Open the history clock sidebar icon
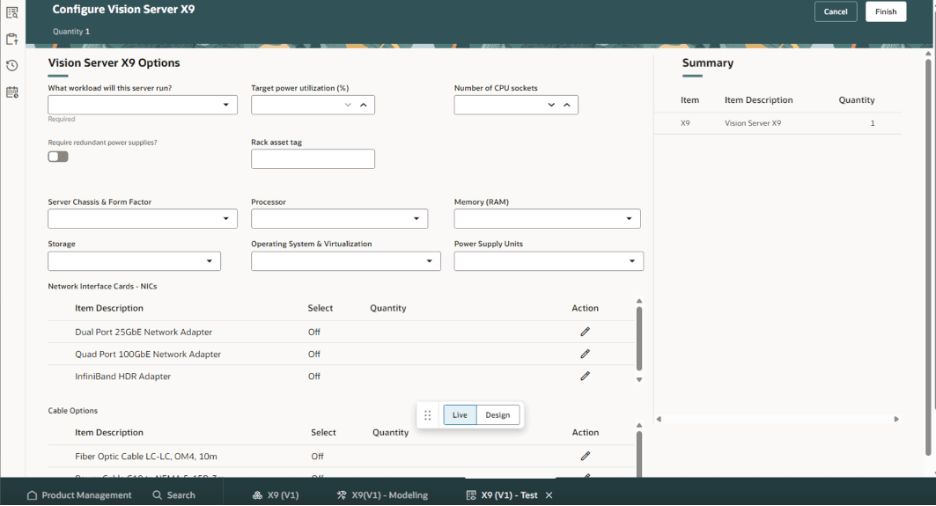Screen dimensions: 936x506 coord(12,66)
